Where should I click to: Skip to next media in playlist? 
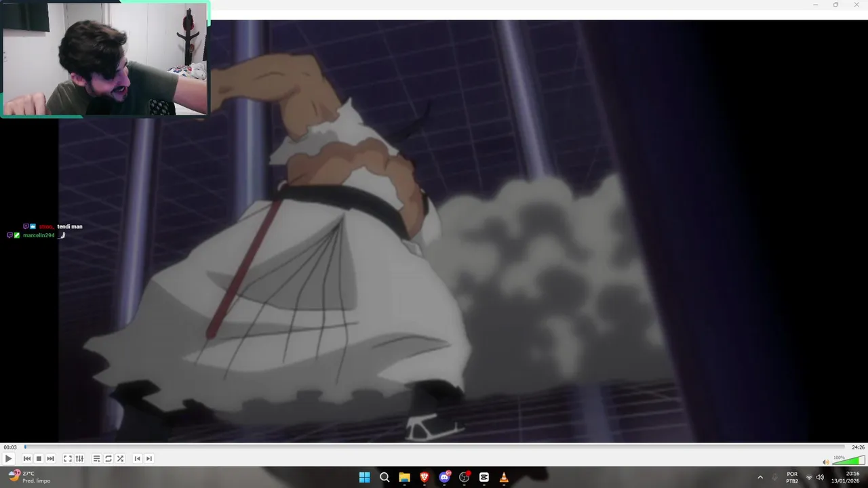(50, 459)
